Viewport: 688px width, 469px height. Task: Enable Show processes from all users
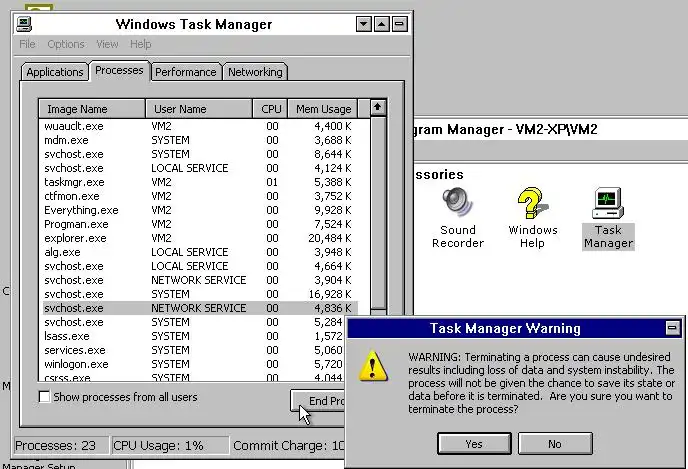pos(44,397)
